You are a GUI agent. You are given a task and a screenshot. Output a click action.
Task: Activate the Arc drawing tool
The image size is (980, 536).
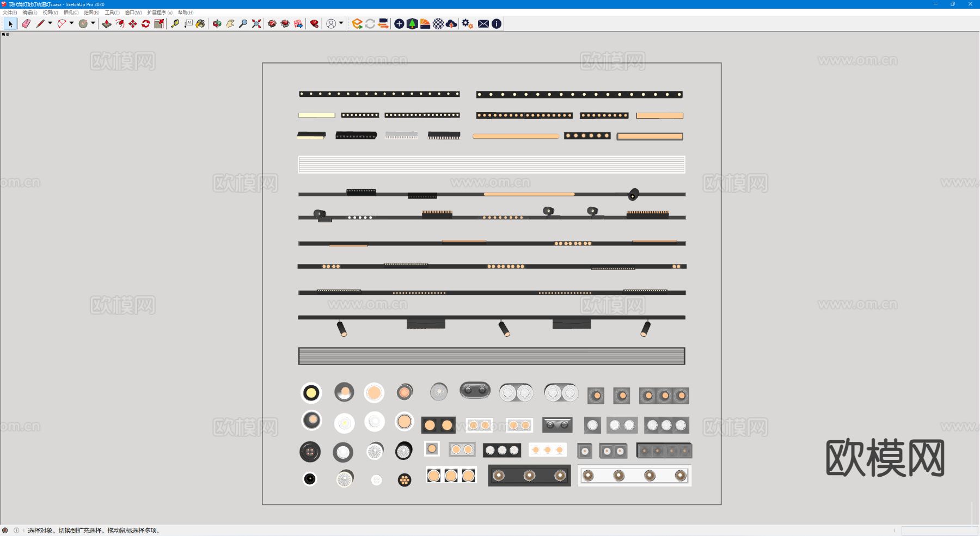(x=62, y=24)
